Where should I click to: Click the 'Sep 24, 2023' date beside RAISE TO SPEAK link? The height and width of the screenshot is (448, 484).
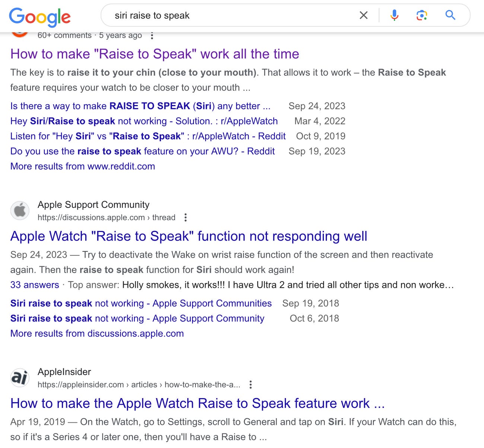tap(317, 106)
